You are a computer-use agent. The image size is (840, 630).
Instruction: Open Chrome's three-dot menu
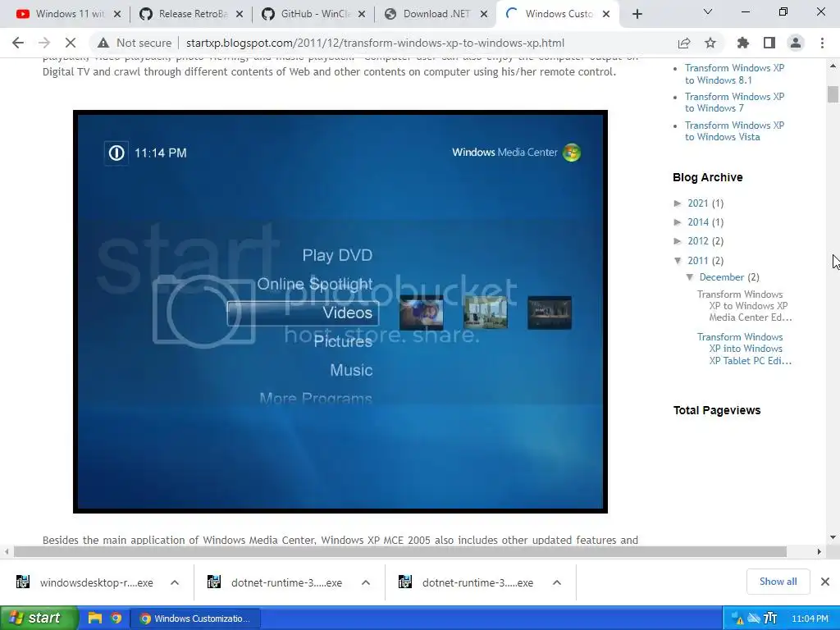pos(822,43)
